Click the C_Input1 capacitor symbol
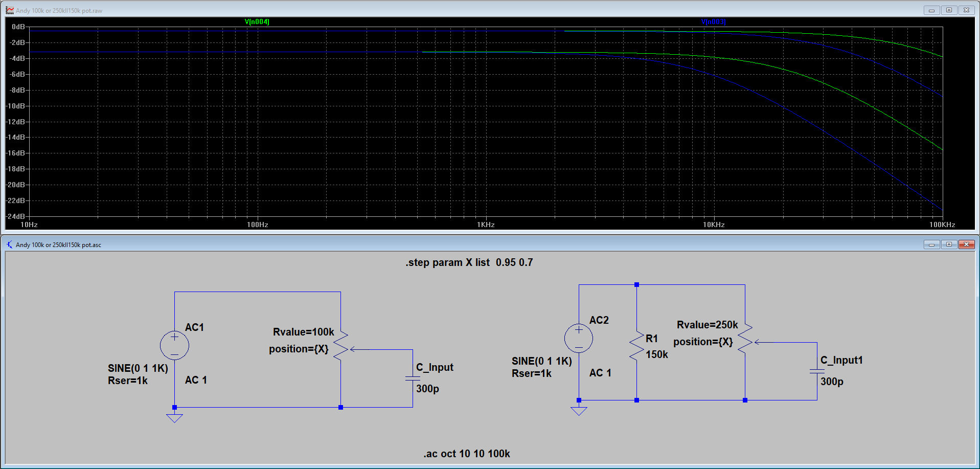 click(817, 371)
